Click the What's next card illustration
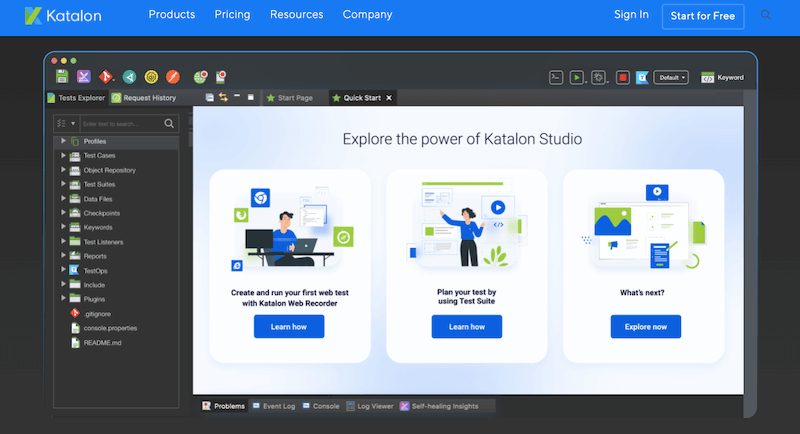This screenshot has height=434, width=800. (x=644, y=227)
